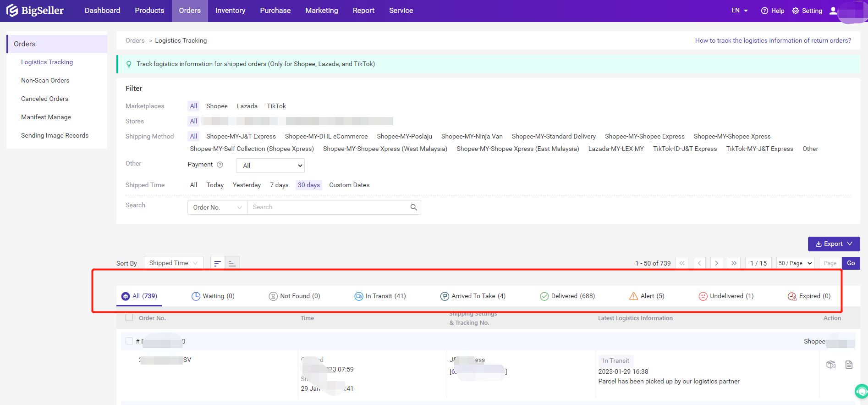Open the Inventory menu
868x405 pixels.
[x=230, y=11]
